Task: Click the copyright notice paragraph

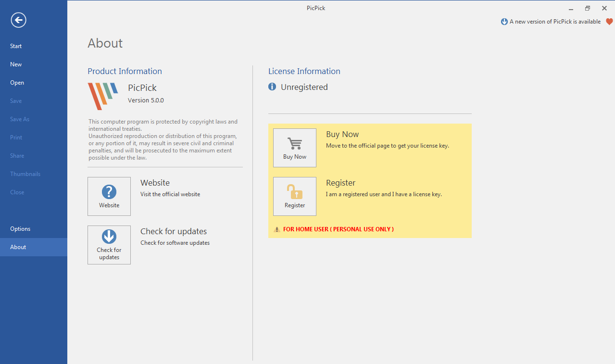Action: click(x=163, y=139)
